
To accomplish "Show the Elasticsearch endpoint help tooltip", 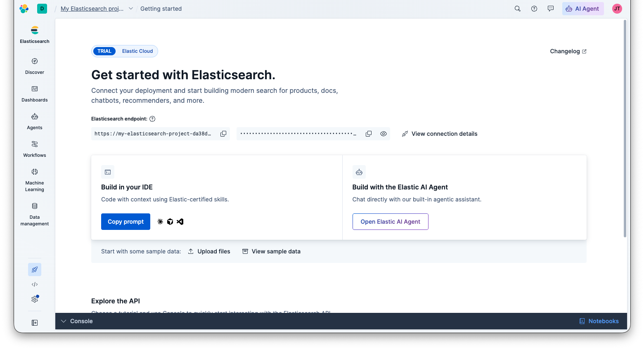I will (152, 119).
